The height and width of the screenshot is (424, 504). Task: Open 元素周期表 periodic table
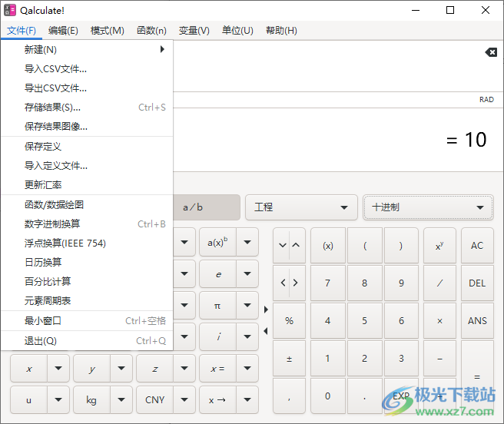tap(87, 301)
